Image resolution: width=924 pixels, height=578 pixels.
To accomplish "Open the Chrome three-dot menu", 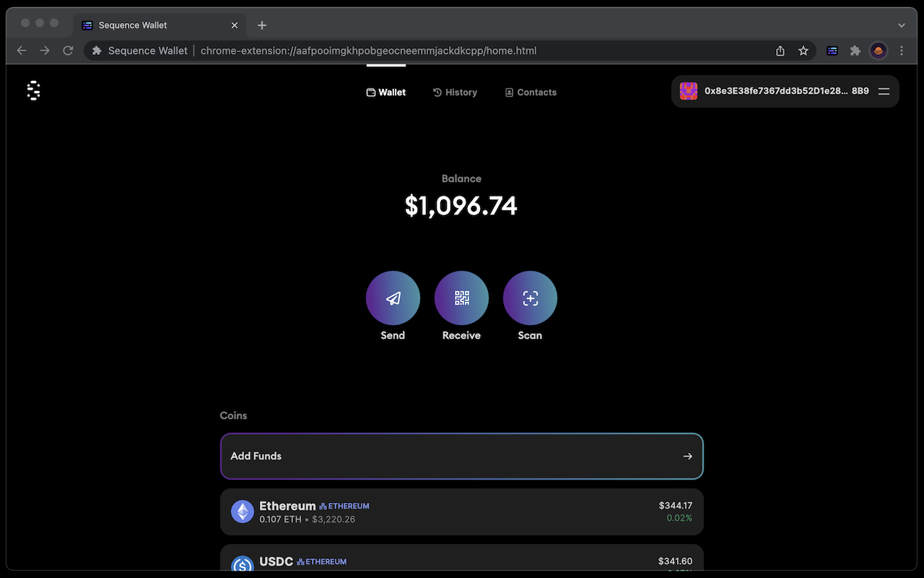I will [901, 51].
